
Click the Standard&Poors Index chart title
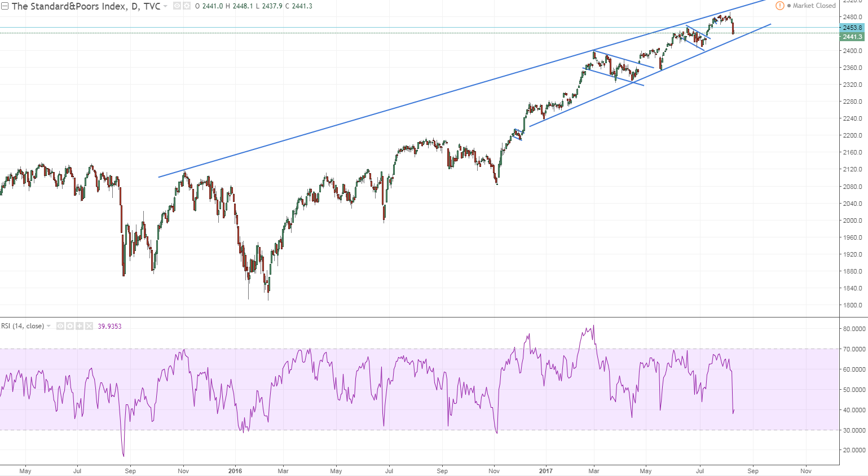(x=86, y=6)
